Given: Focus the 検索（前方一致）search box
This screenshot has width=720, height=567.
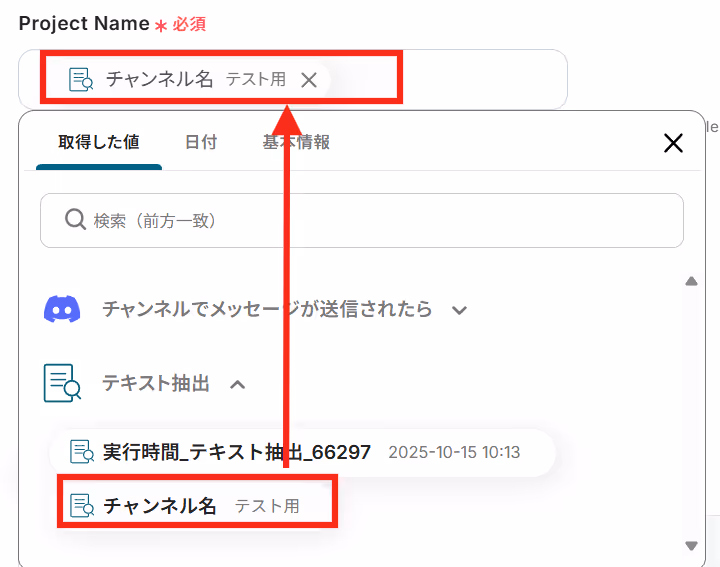Looking at the screenshot, I should pyautogui.click(x=362, y=220).
